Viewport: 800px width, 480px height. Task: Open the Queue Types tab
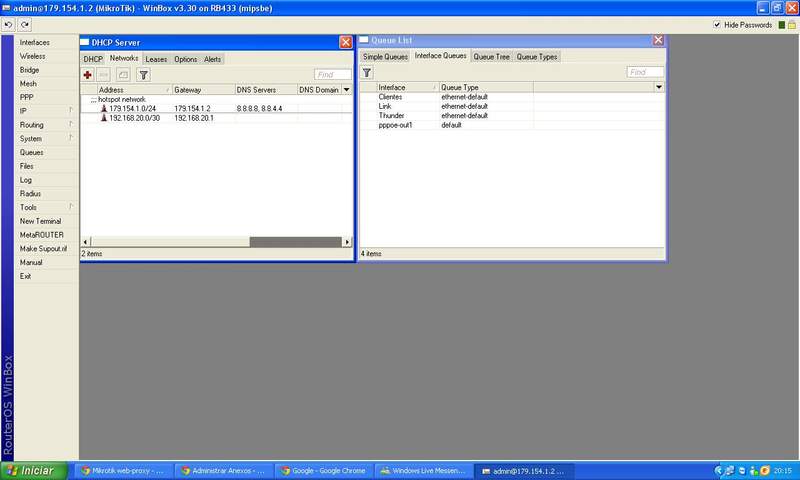pyautogui.click(x=537, y=57)
